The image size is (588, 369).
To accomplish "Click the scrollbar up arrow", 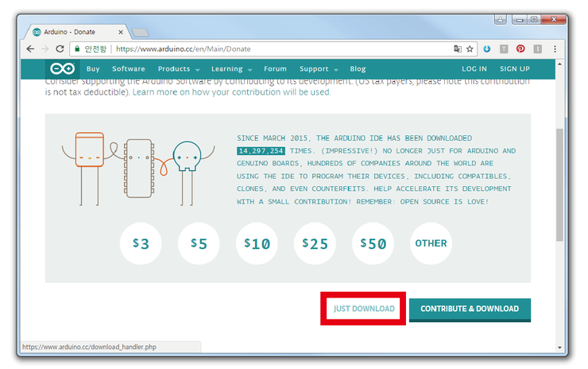I will click(x=559, y=64).
